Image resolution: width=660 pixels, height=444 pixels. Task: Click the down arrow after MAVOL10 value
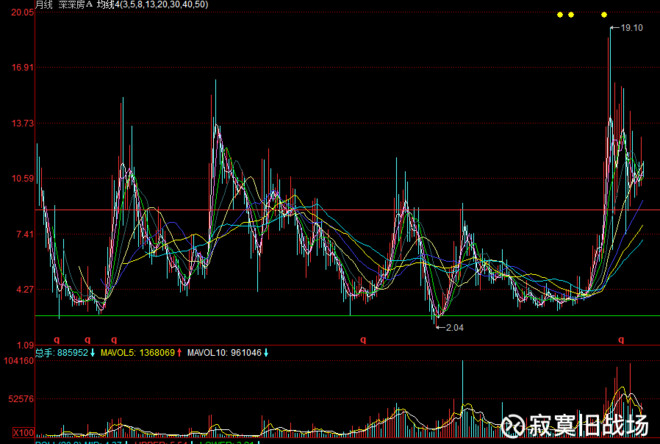point(266,353)
